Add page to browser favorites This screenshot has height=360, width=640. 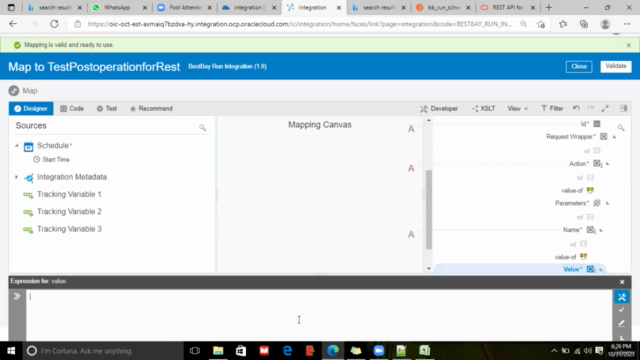point(541,24)
